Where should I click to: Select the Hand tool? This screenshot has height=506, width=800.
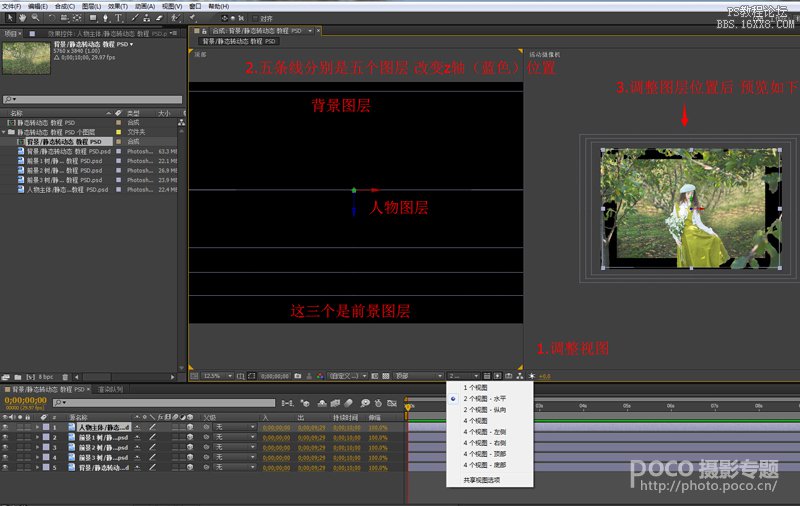[x=22, y=18]
